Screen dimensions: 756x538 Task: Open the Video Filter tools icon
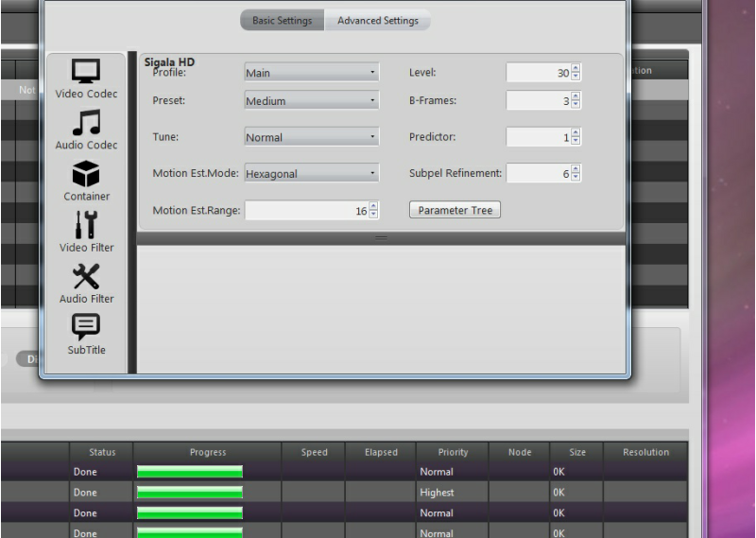(87, 227)
